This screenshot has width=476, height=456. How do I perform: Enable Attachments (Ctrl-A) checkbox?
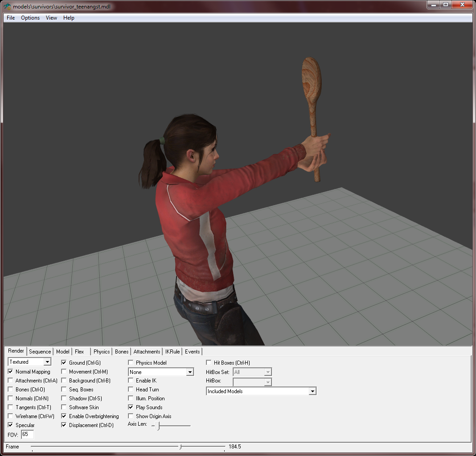[11, 380]
